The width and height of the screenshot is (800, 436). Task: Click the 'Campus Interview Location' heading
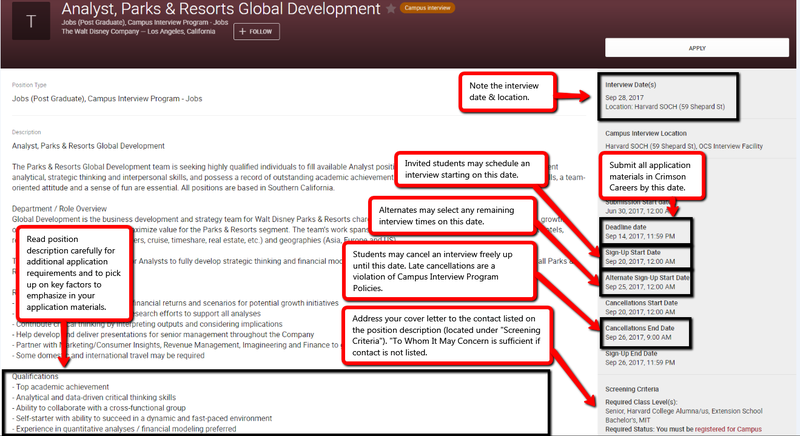tap(646, 134)
